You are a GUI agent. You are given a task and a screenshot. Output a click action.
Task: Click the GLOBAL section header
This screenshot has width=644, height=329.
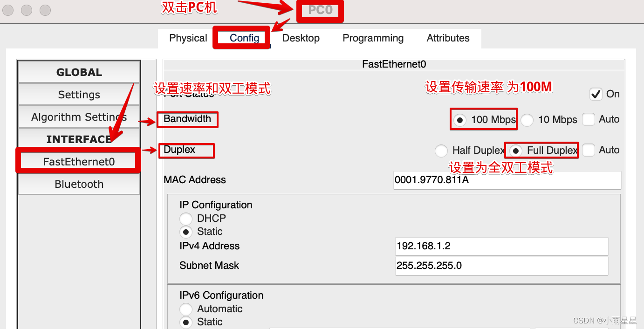point(79,72)
